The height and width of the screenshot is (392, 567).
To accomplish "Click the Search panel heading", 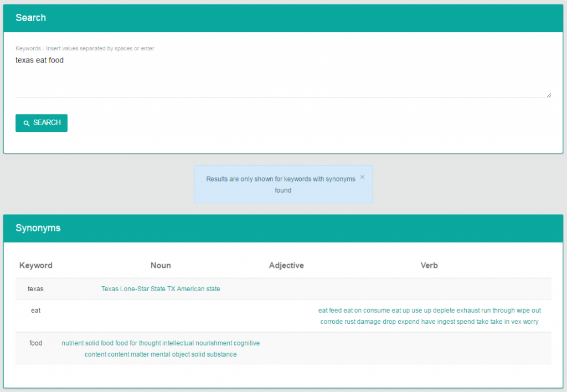I will coord(31,18).
